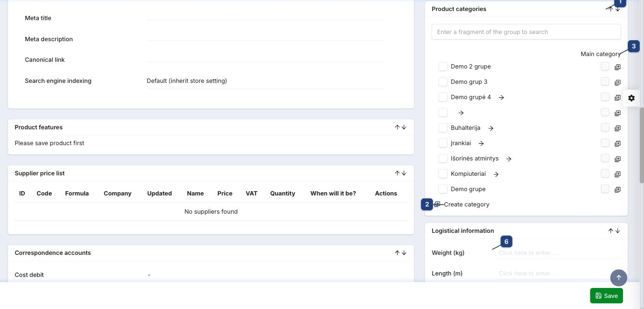Click the add-subcategory icon in Įrankiai row
Viewport: 644px width, 309px height.
618,144
